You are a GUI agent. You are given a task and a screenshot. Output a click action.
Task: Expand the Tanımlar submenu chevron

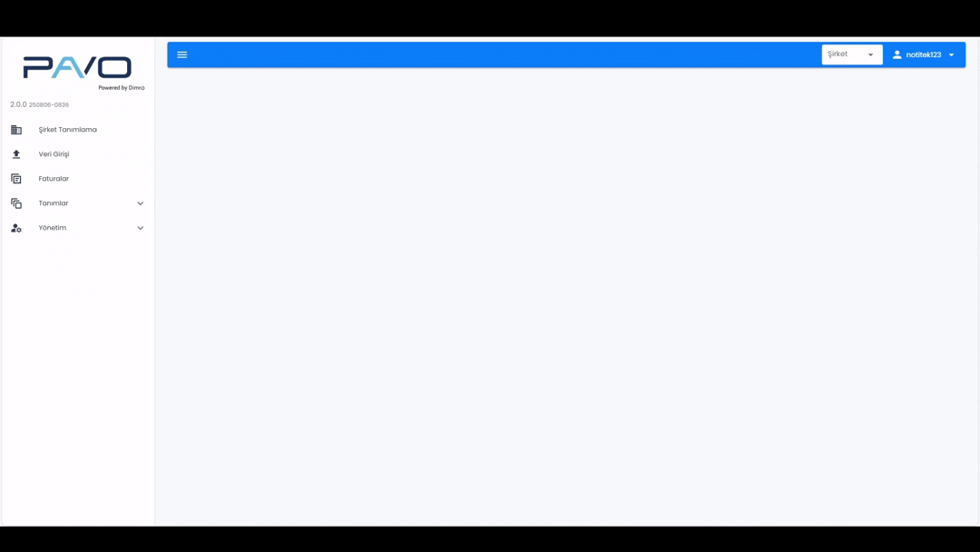click(140, 203)
